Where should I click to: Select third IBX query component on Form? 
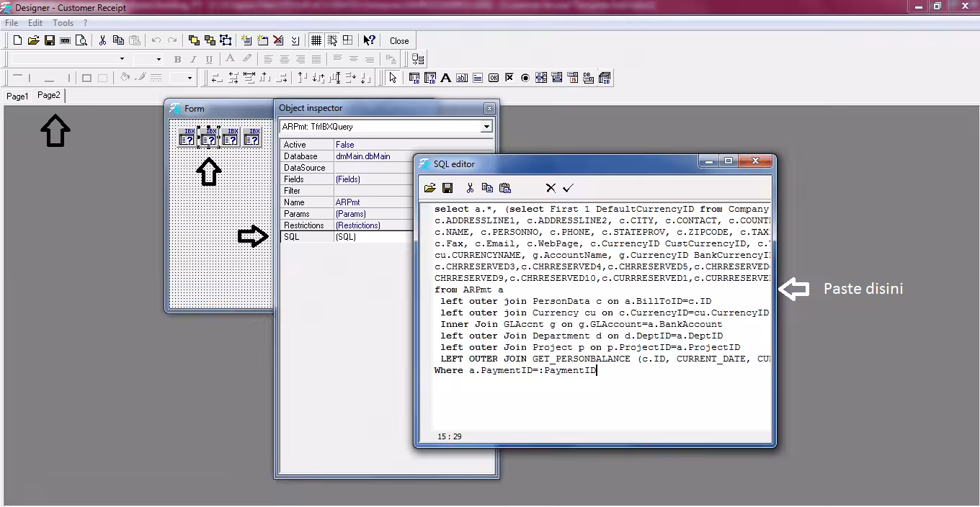click(x=230, y=137)
